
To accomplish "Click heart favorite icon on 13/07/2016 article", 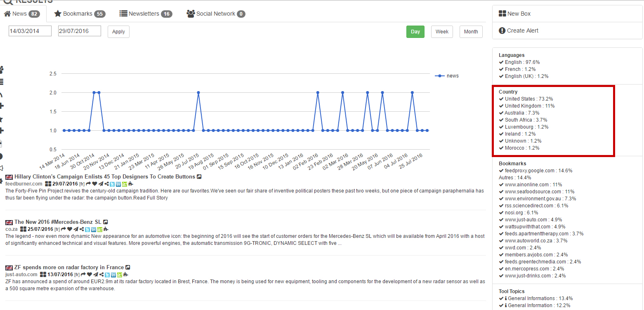I will (x=90, y=275).
